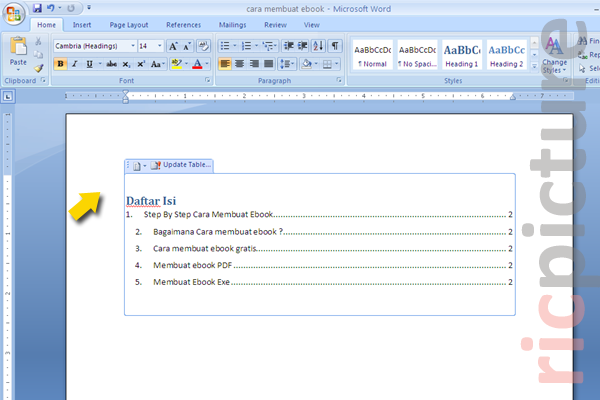
Task: Click the Redo icon in Quick Access toolbar
Action: [x=71, y=8]
